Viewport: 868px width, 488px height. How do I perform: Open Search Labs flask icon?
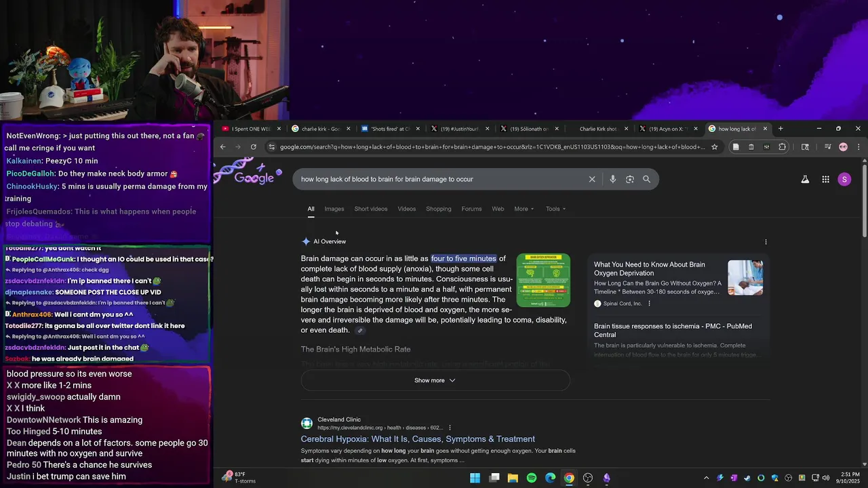pyautogui.click(x=805, y=179)
